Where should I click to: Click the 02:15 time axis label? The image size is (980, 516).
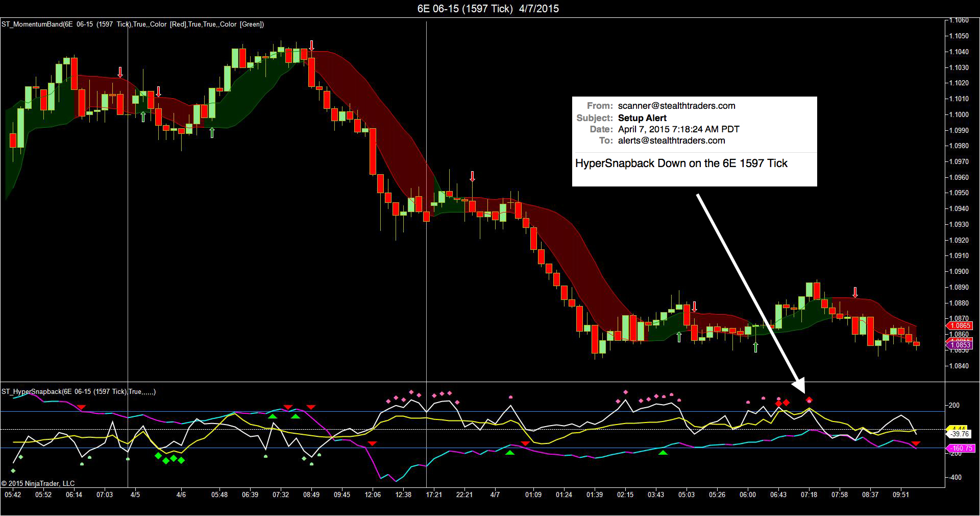point(625,495)
